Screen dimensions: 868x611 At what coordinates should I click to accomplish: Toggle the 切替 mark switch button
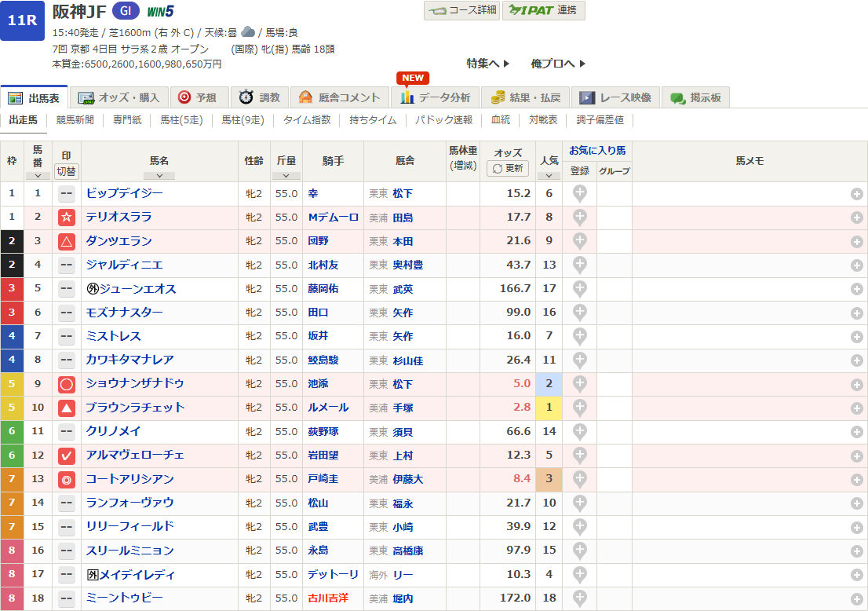pyautogui.click(x=67, y=171)
